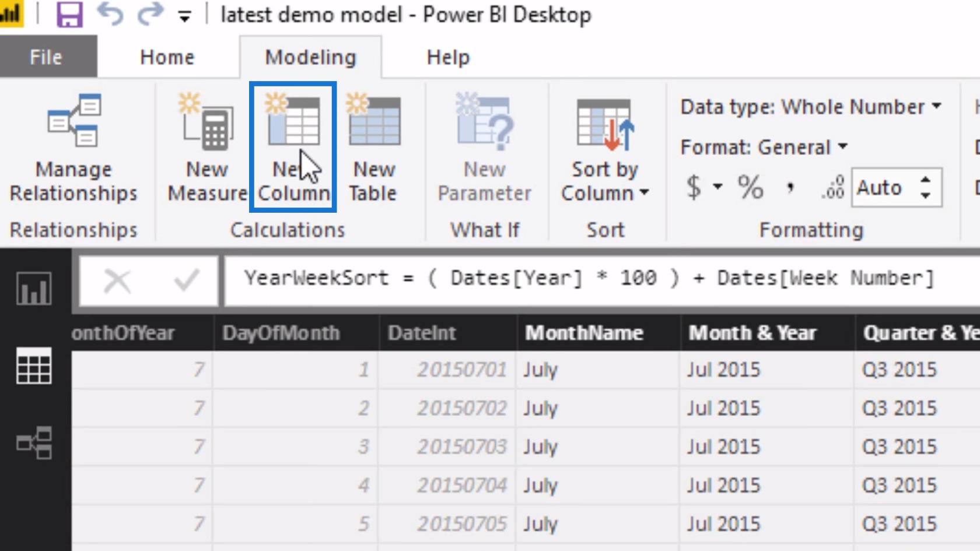Switch to the Home ribbon tab
Image resolution: width=980 pixels, height=551 pixels.
point(167,57)
